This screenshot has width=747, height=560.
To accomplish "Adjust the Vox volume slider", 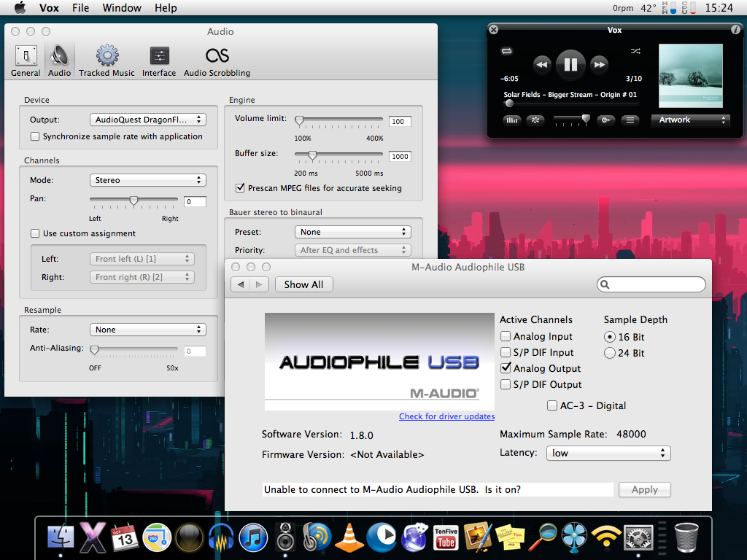I will 572,119.
